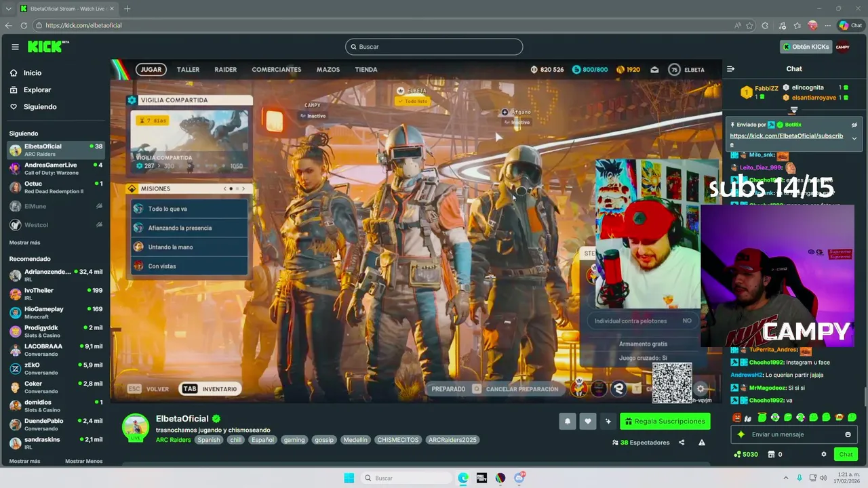Open Explorar in the sidebar
Viewport: 868px width, 488px height.
37,90
